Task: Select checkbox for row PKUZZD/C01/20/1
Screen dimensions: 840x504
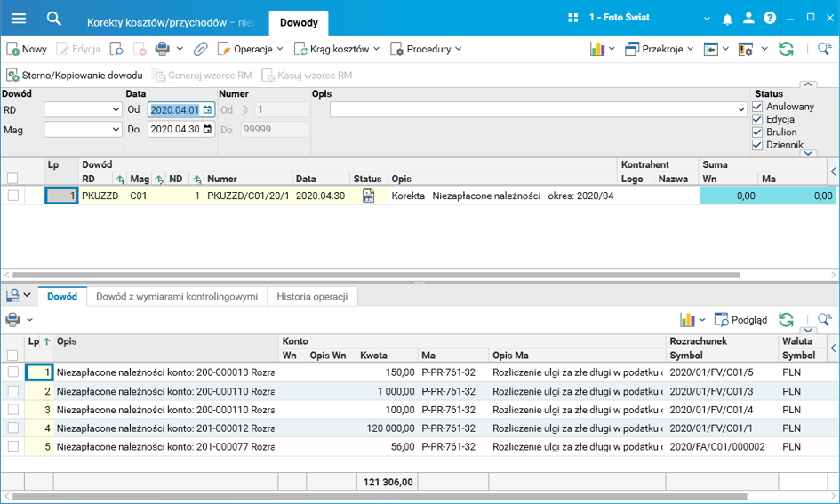Action: (12, 196)
